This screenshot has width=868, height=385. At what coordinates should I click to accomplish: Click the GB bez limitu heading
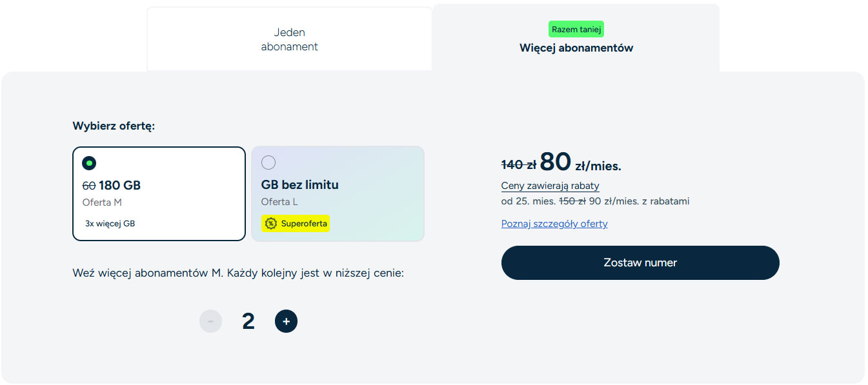click(x=299, y=184)
